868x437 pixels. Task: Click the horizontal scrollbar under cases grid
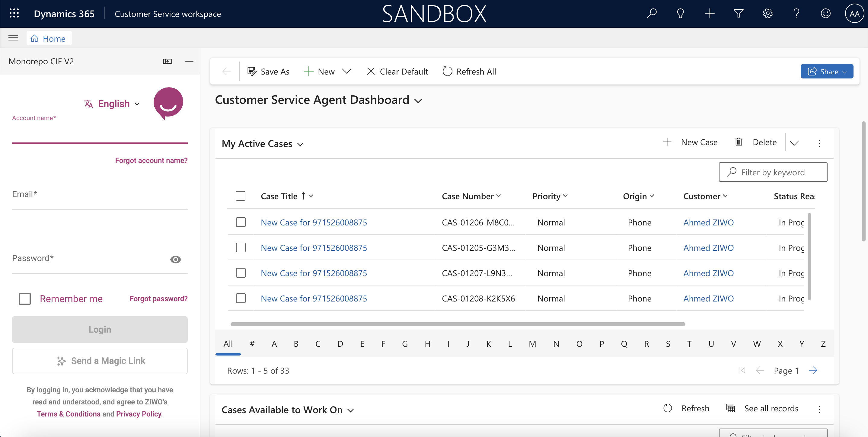458,324
